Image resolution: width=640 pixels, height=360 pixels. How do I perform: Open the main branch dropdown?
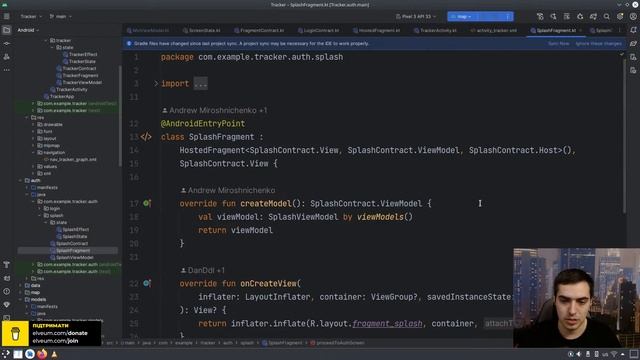click(x=60, y=16)
